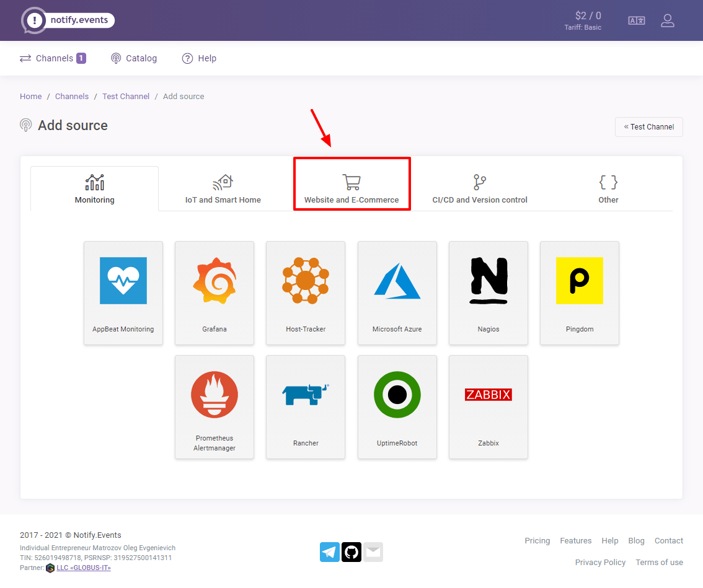Screen dimensions: 703x588
Task: Pick the Zabbix source card
Action: coord(489,407)
